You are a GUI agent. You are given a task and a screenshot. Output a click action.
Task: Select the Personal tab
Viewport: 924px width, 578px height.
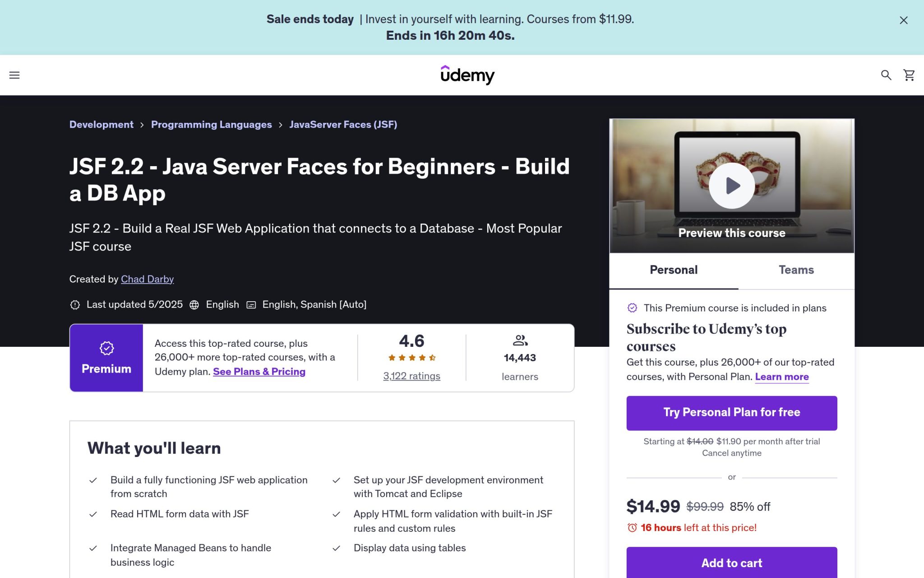tap(674, 270)
